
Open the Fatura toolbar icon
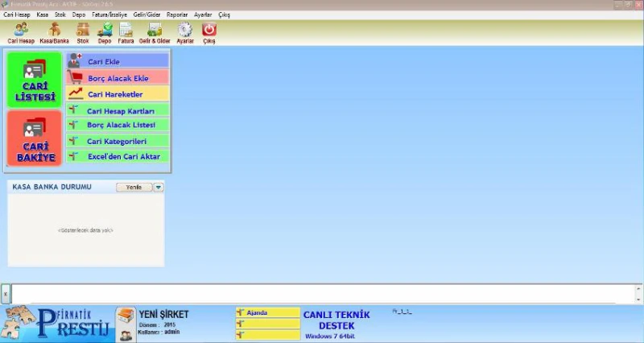click(x=126, y=33)
